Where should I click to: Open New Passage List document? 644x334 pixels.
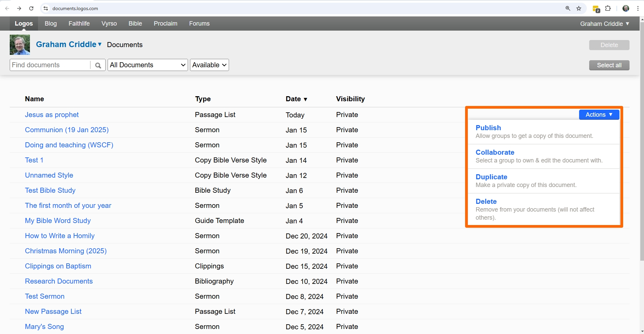point(53,311)
